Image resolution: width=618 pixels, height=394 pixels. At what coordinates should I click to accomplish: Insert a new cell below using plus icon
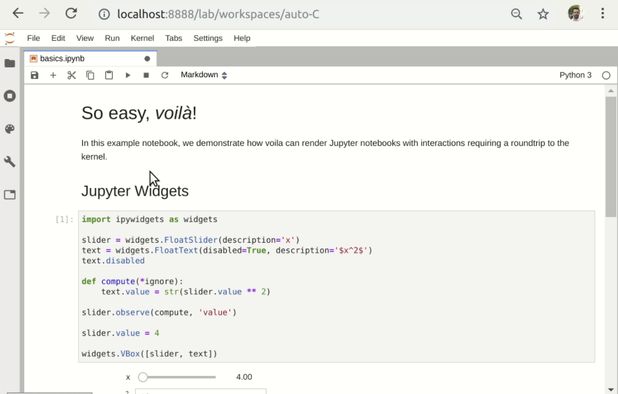tap(53, 75)
